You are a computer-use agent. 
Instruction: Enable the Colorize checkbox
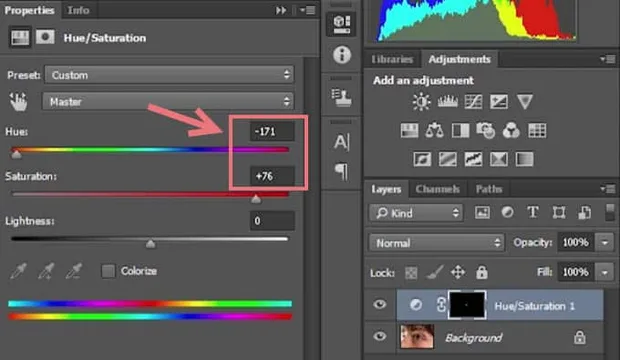coord(108,271)
